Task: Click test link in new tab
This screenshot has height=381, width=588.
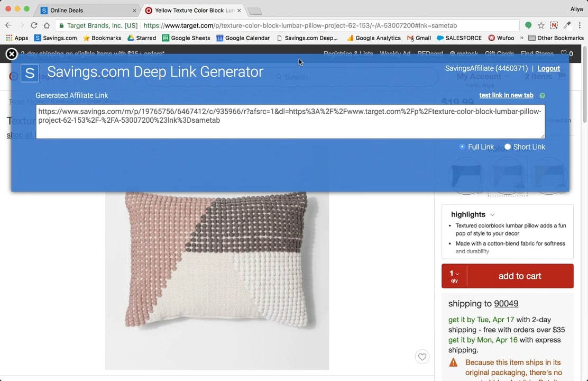Action: pyautogui.click(x=506, y=95)
